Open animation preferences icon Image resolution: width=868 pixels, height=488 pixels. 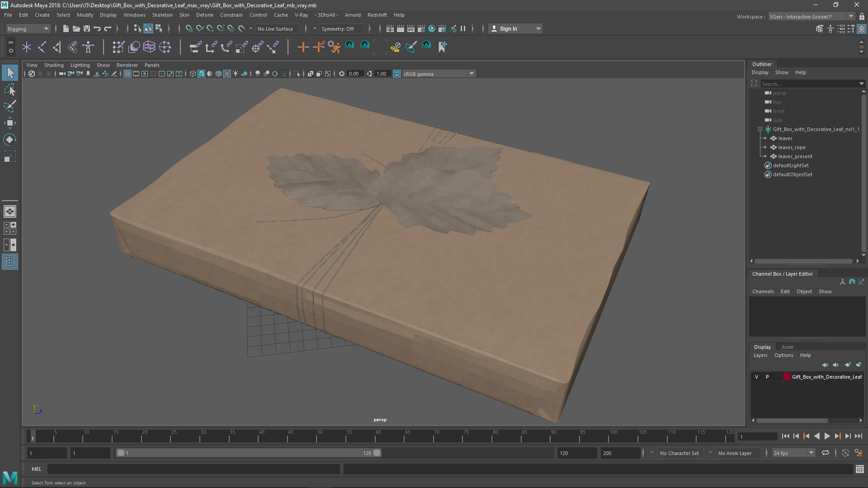pos(859,453)
